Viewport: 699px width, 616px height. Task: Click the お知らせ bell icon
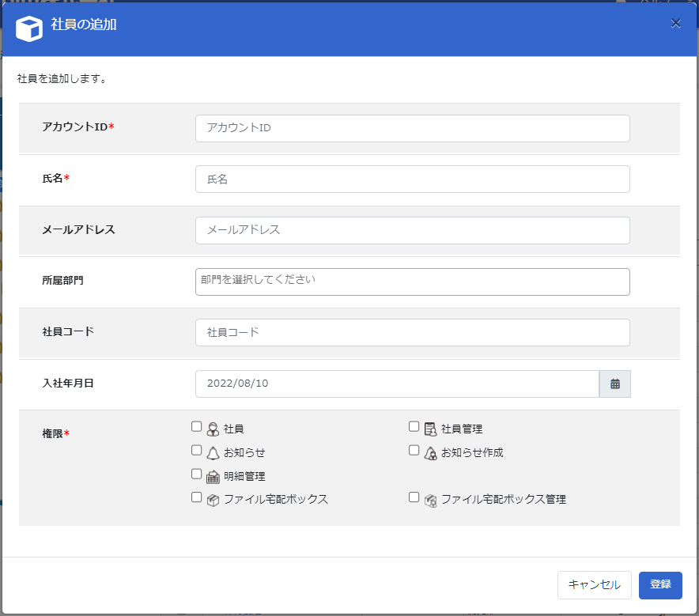pos(213,453)
